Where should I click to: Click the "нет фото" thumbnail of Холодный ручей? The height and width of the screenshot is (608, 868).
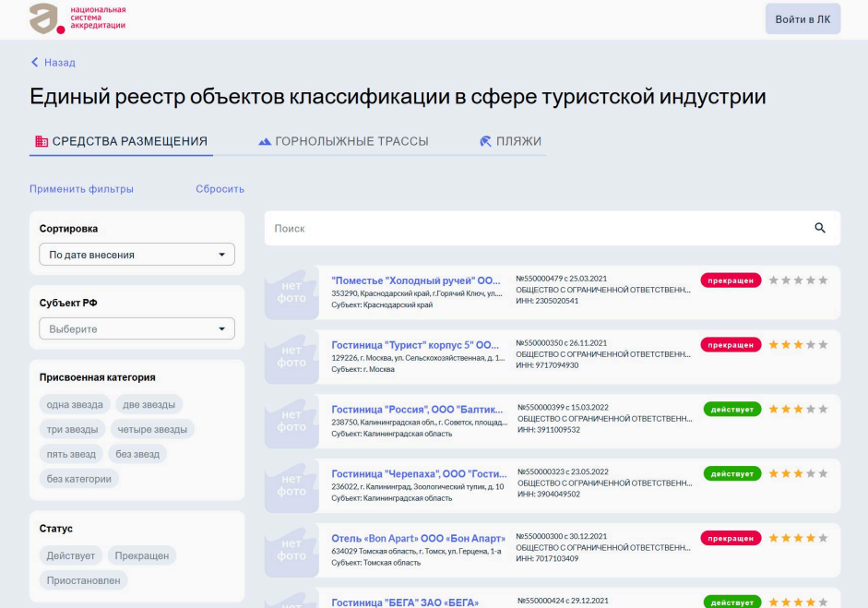[291, 292]
